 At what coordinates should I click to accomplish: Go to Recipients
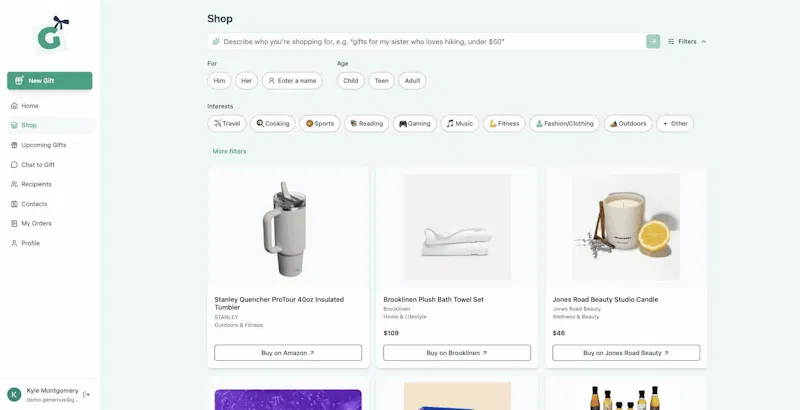50,184
